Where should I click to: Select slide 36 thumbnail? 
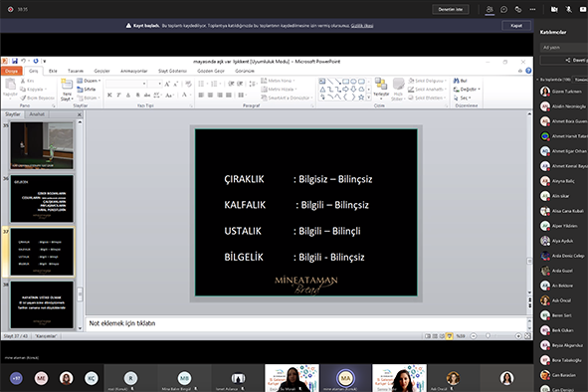pos(42,199)
